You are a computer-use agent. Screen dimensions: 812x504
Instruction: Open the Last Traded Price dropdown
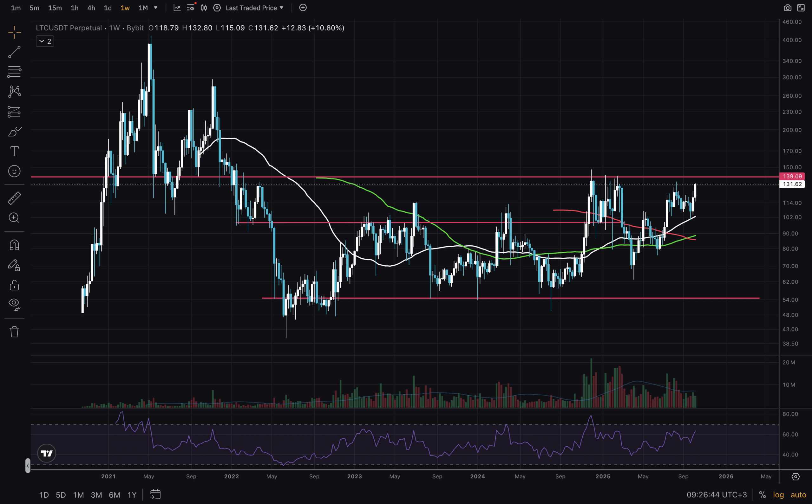coord(254,8)
